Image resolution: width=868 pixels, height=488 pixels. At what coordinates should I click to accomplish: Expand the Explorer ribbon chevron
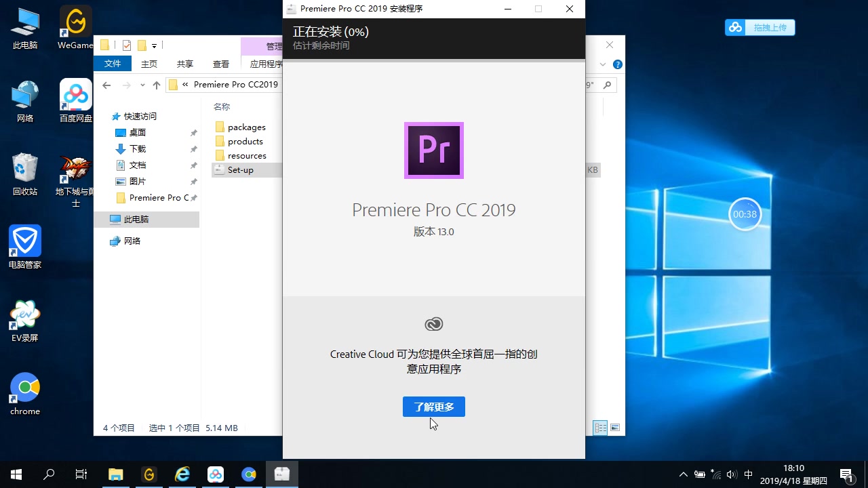click(x=603, y=64)
